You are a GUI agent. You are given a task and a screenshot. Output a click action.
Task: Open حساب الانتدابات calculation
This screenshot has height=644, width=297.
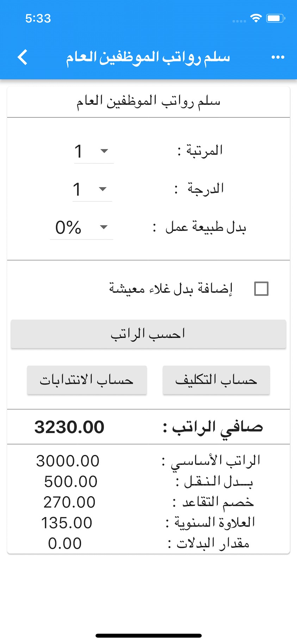pos(87,380)
